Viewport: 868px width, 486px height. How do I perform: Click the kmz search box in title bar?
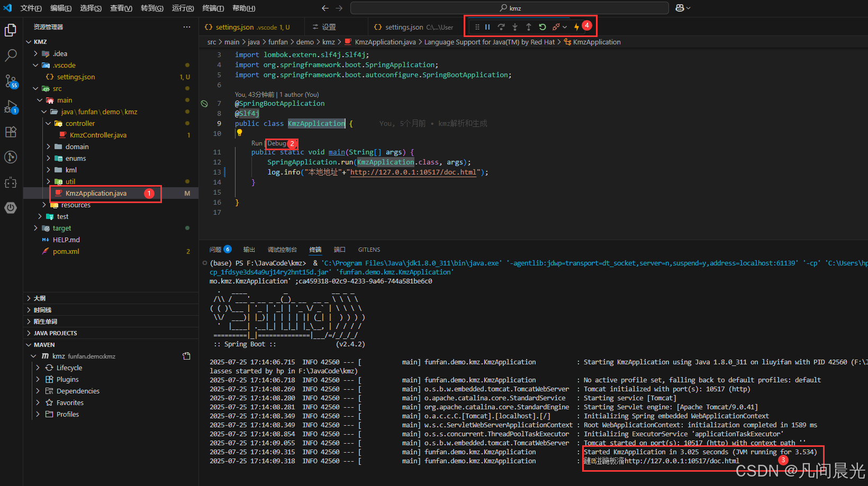tap(510, 8)
